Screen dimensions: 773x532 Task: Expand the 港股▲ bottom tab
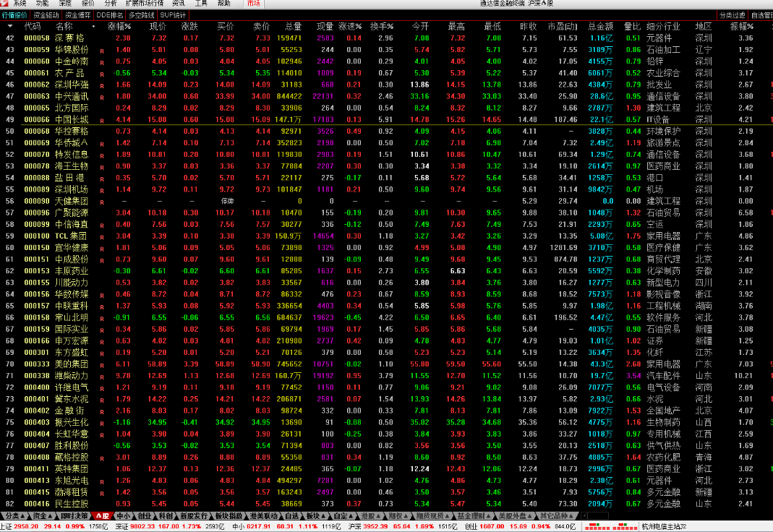[x=371, y=516]
